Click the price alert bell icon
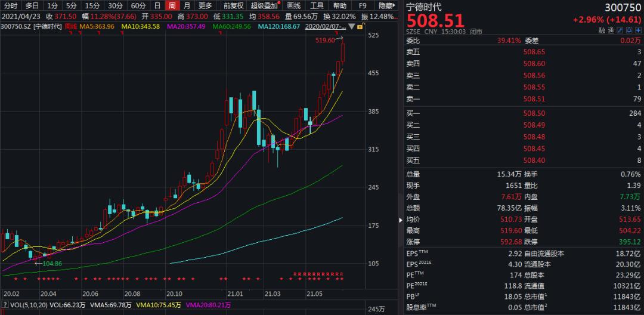The height and width of the screenshot is (315, 644). tap(630, 30)
